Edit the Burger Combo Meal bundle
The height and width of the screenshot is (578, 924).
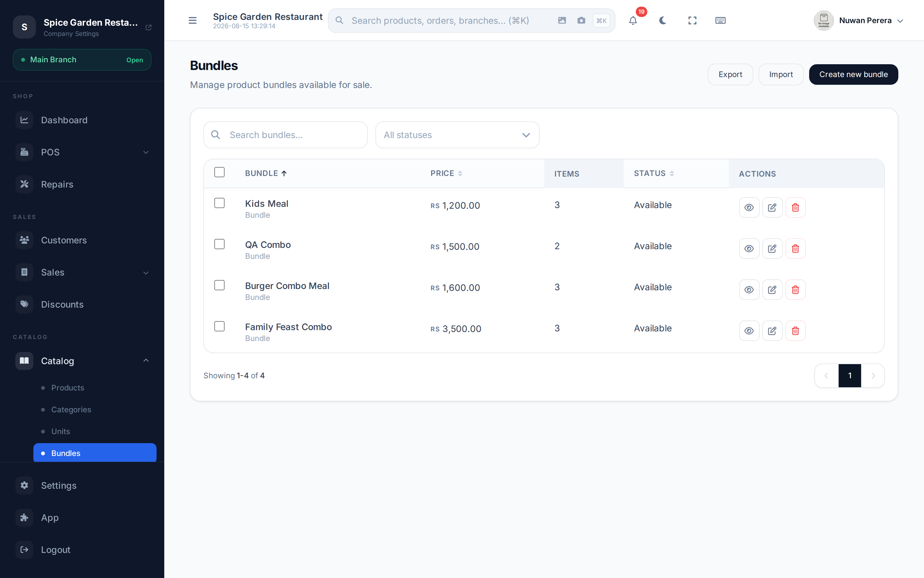pyautogui.click(x=772, y=289)
